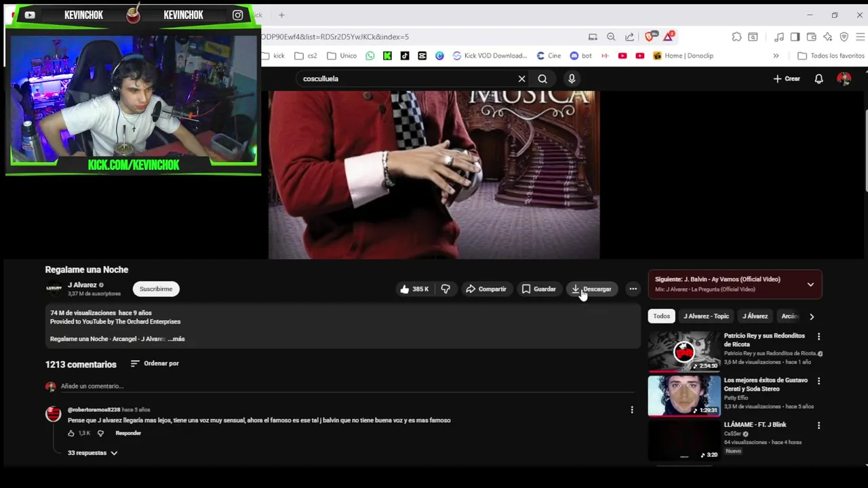This screenshot has height=488, width=868.
Task: Expand the description with ...más
Action: 176,339
